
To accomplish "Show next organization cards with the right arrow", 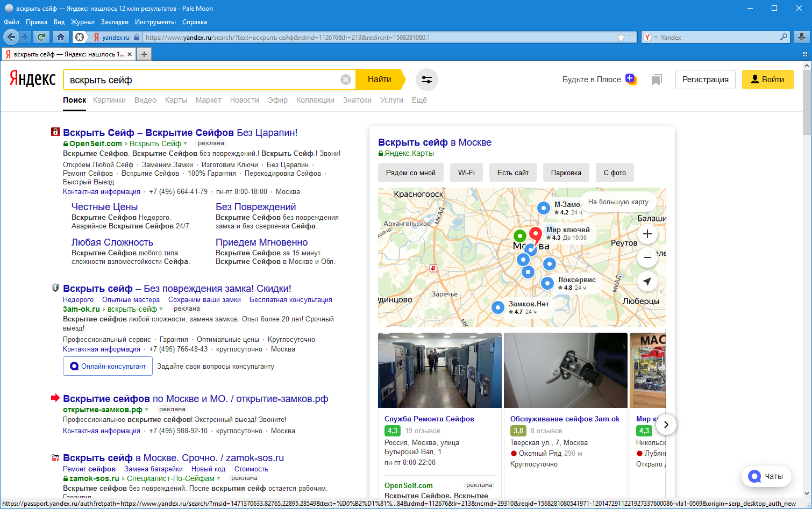I will pyautogui.click(x=666, y=425).
